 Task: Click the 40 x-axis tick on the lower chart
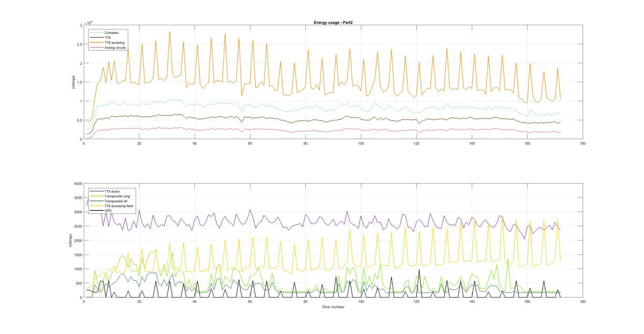point(194,302)
